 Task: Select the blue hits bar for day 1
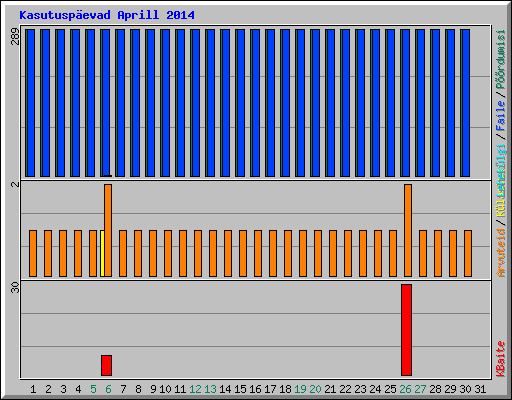(x=30, y=103)
